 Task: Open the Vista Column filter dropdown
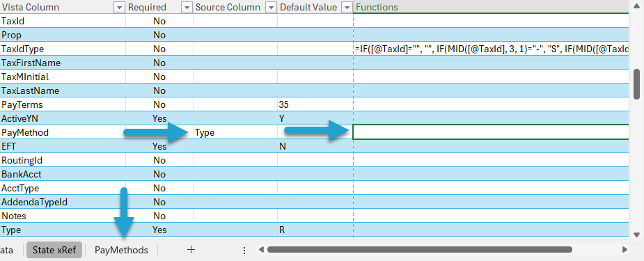(120, 8)
